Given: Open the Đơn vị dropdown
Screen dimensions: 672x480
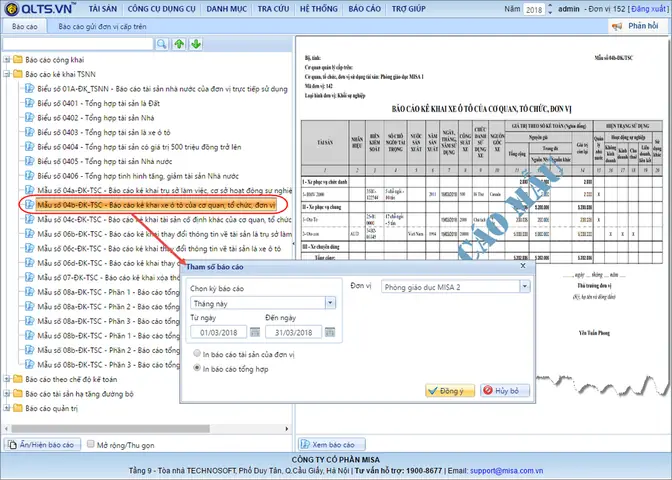Looking at the screenshot, I should point(525,287).
